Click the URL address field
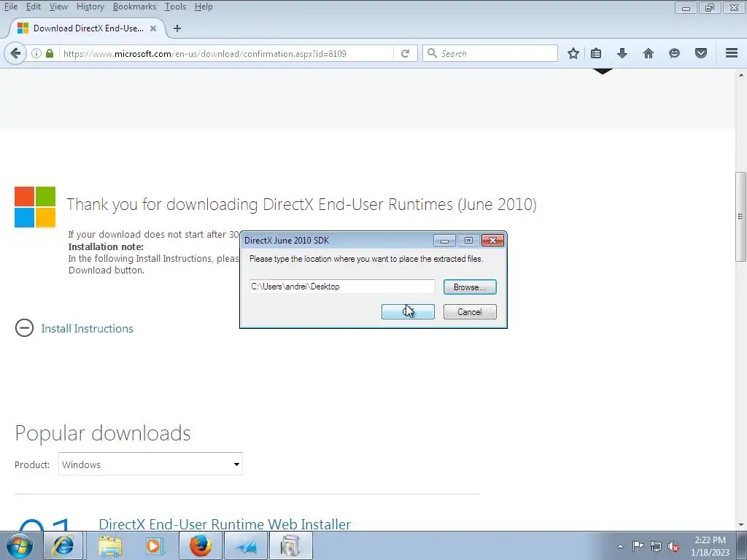The height and width of the screenshot is (560, 747). coord(228,53)
